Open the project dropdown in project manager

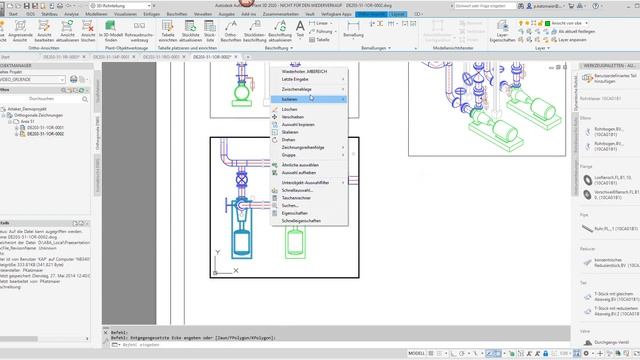coord(62,79)
